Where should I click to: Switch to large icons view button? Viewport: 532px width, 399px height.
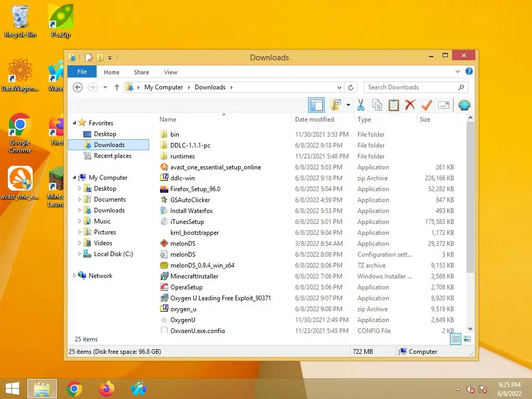click(x=467, y=339)
